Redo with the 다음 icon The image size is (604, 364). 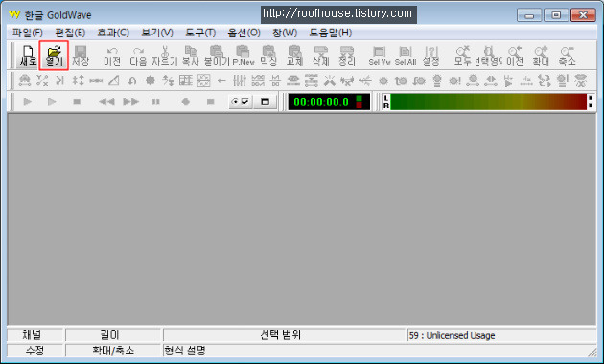138,57
